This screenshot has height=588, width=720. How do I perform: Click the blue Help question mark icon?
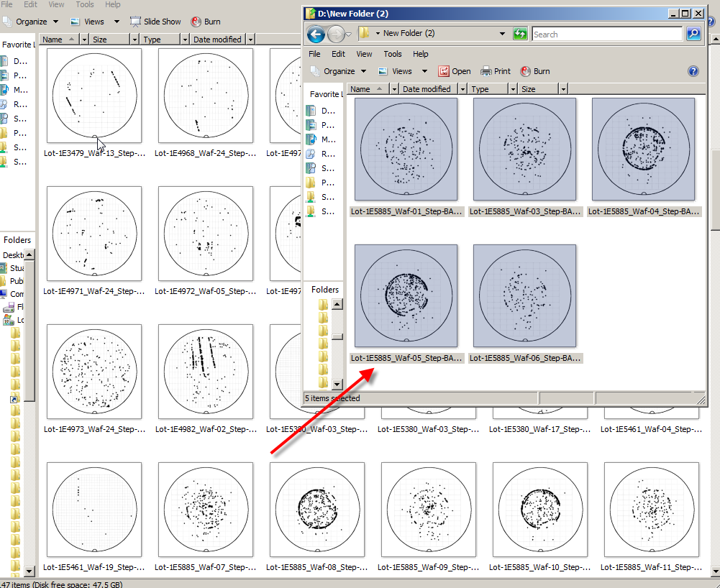click(693, 71)
